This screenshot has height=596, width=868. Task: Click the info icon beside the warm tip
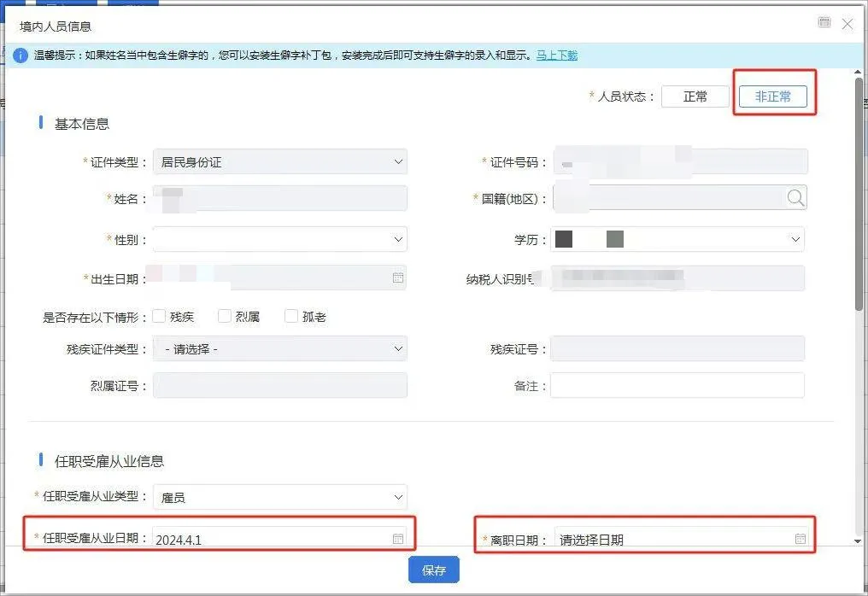pyautogui.click(x=20, y=54)
